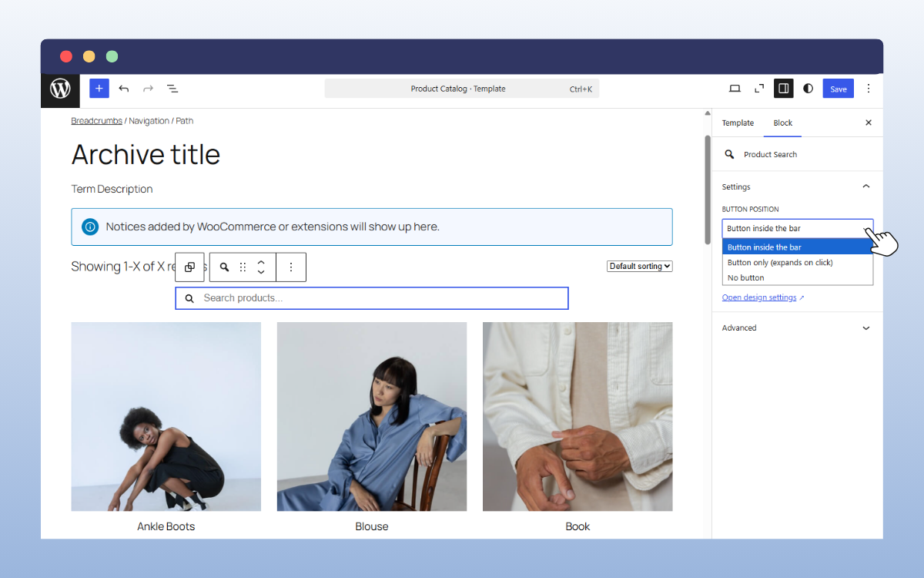
Task: Click the Ankle Boots product image
Action: click(166, 416)
